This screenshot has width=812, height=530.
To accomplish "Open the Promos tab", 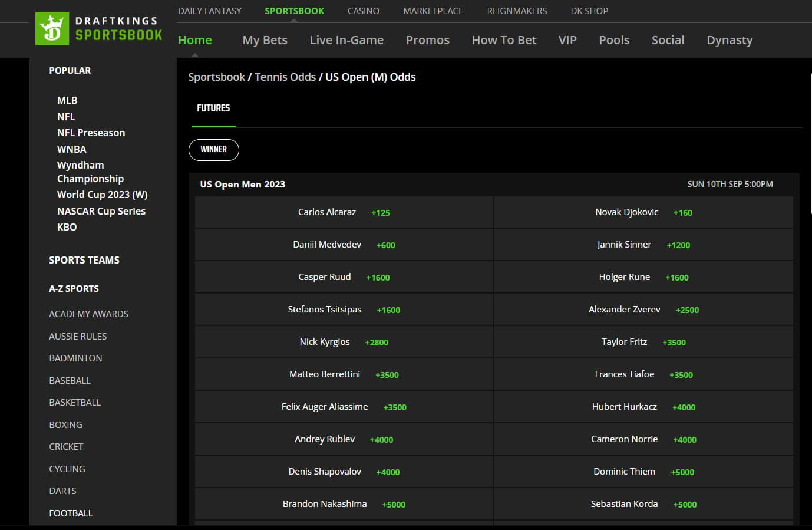I will tap(428, 40).
